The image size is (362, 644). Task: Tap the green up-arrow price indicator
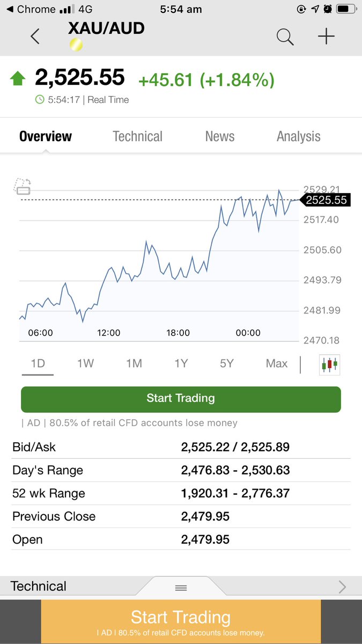(x=18, y=79)
